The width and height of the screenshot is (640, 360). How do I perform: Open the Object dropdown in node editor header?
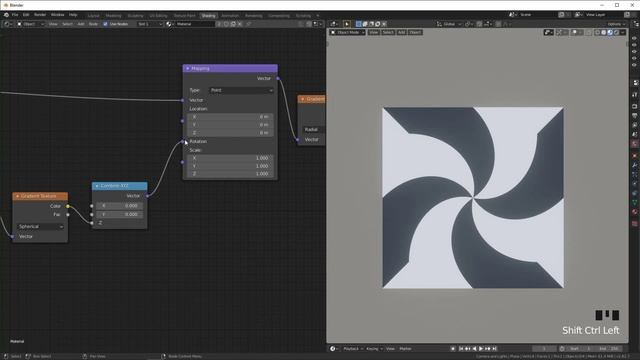(x=31, y=24)
